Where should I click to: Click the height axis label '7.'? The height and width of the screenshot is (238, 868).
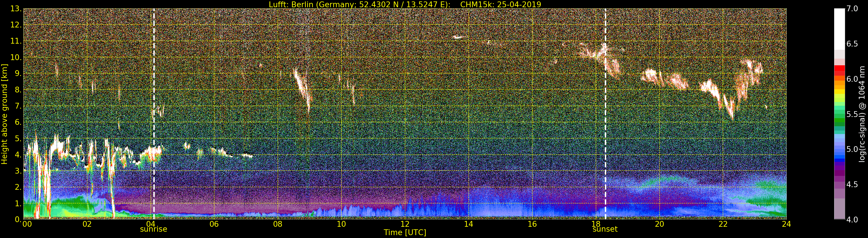[18, 106]
